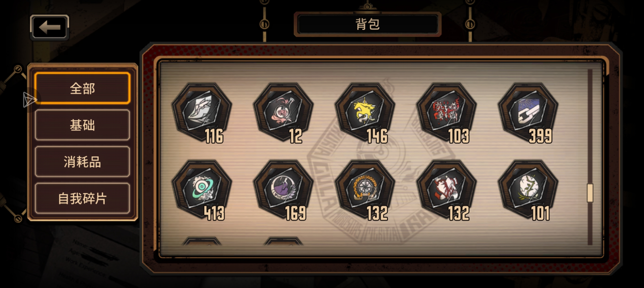Open the rose flask item with count 12
Image resolution: width=644 pixels, height=288 pixels.
(x=283, y=113)
